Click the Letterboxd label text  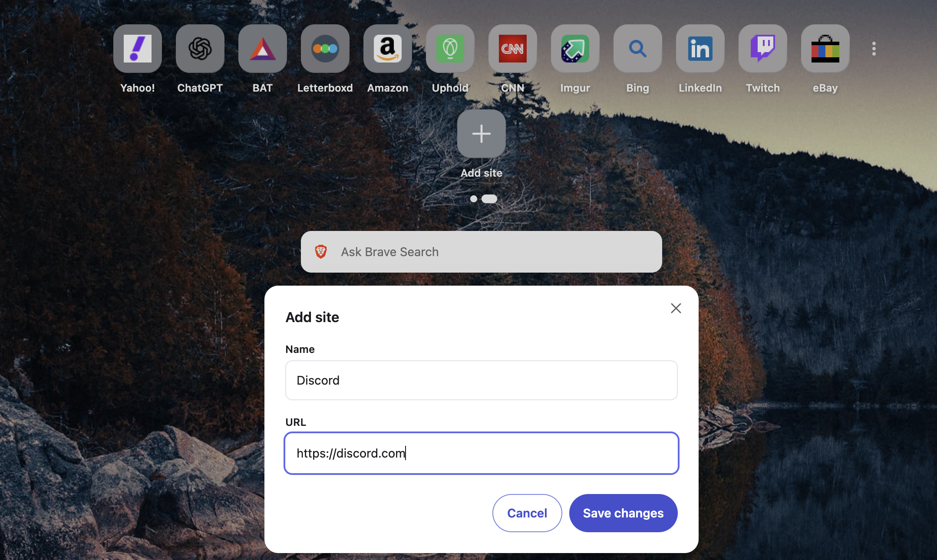pos(325,88)
